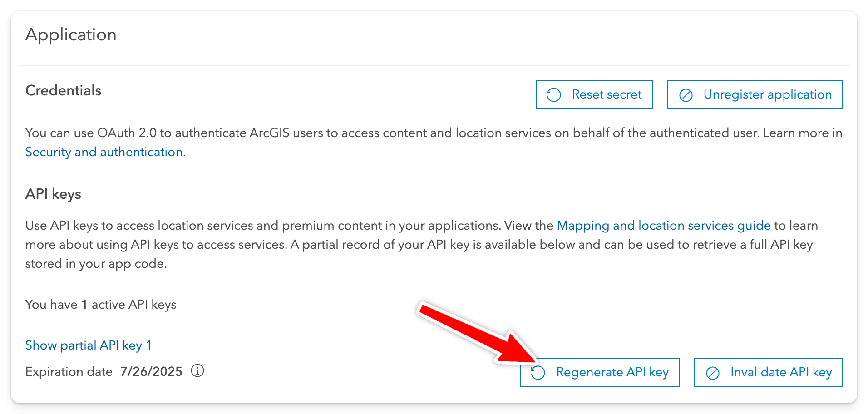Image resolution: width=868 pixels, height=414 pixels.
Task: Click the refresh icon in Regenerate API key
Action: tap(538, 373)
